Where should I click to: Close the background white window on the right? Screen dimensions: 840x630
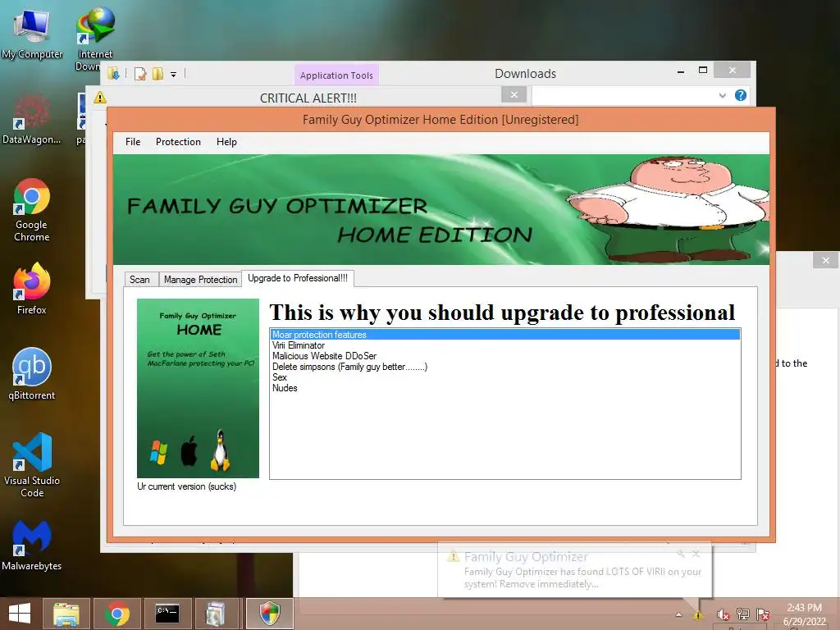[825, 260]
